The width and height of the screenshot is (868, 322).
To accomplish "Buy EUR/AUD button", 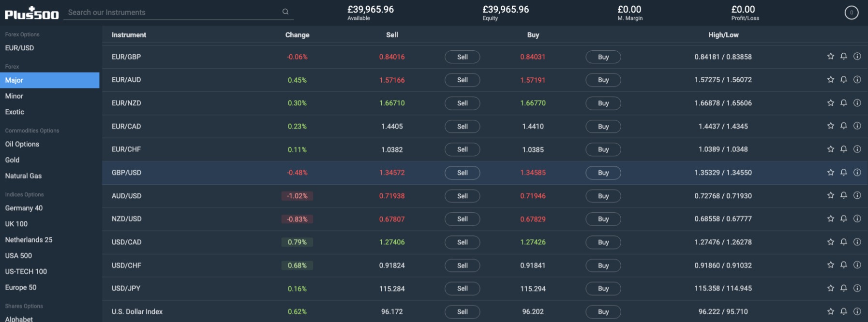I will 603,80.
